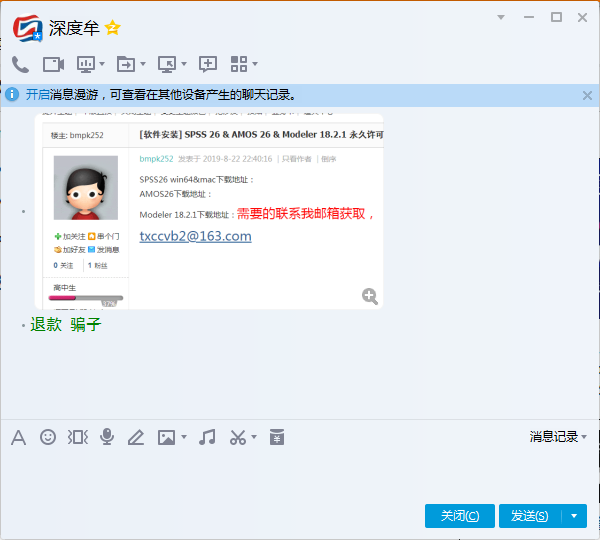
Task: Click the contact name 深度牟
Action: pyautogui.click(x=74, y=28)
